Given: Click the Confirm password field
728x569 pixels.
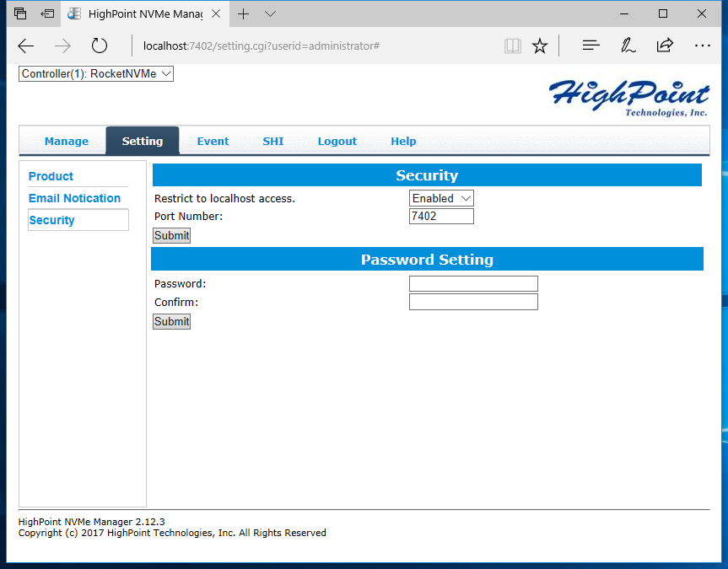Looking at the screenshot, I should pyautogui.click(x=473, y=302).
